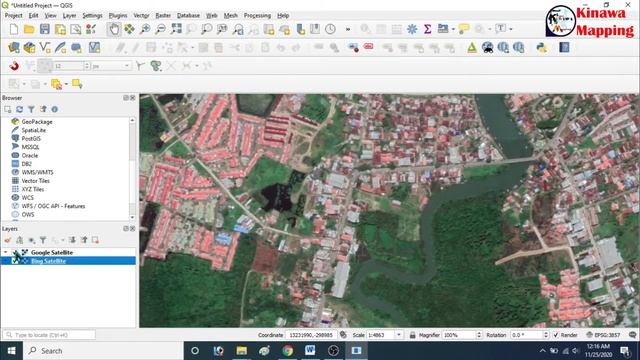Screen dimensions: 640x360
Task: Open the Windows Start button
Action: pyautogui.click(x=11, y=351)
